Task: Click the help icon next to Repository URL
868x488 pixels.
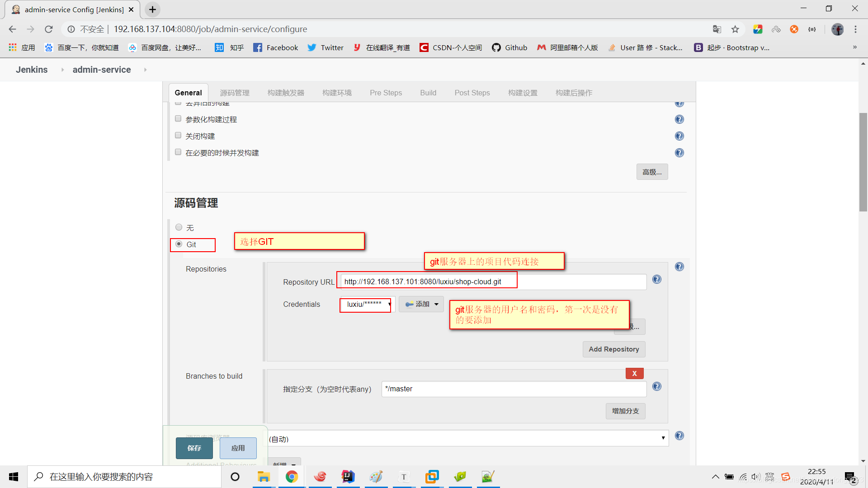Action: point(657,279)
